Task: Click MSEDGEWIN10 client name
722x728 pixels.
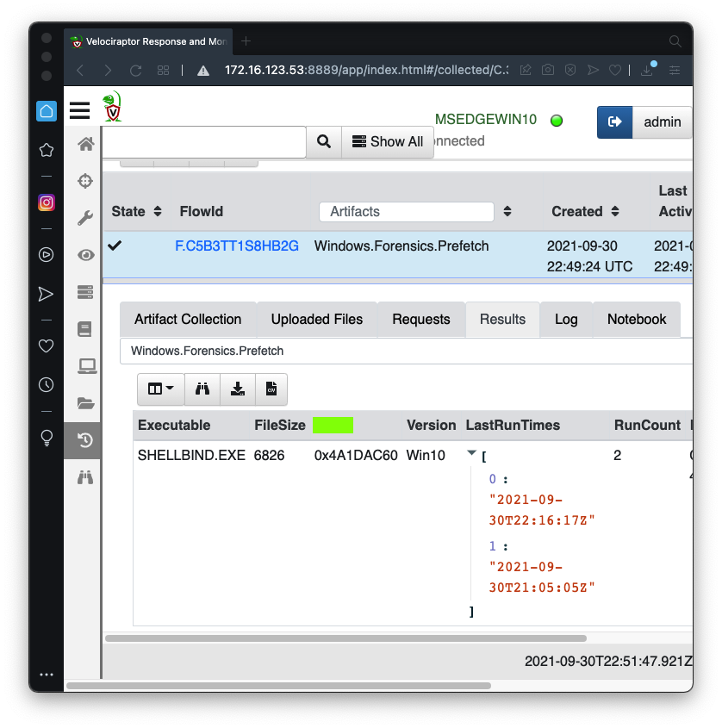Action: (486, 119)
